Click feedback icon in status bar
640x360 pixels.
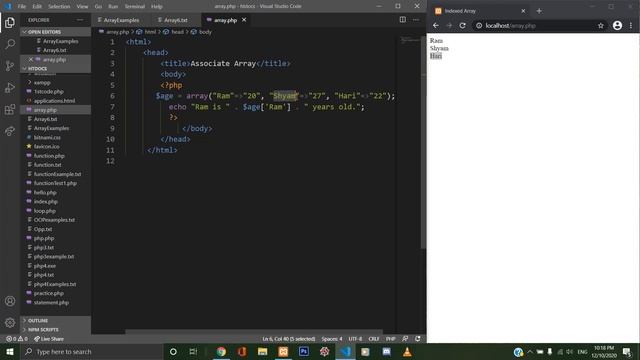tap(405, 339)
